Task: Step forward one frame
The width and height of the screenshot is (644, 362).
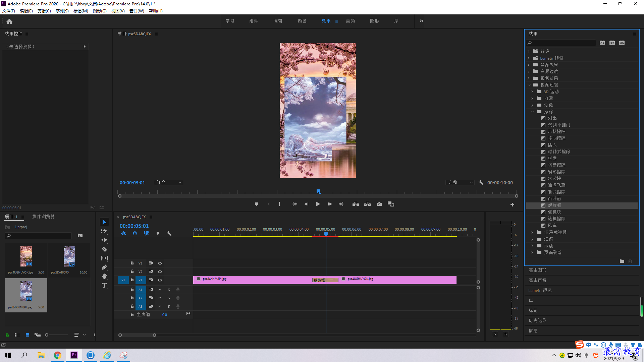Action: (x=330, y=204)
